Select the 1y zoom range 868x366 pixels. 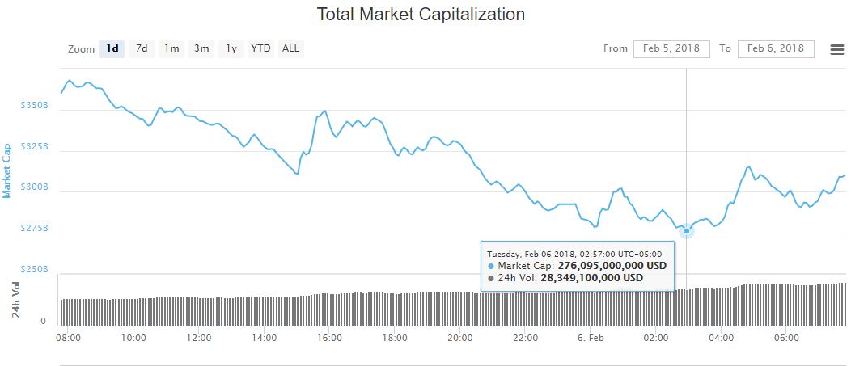click(x=231, y=48)
